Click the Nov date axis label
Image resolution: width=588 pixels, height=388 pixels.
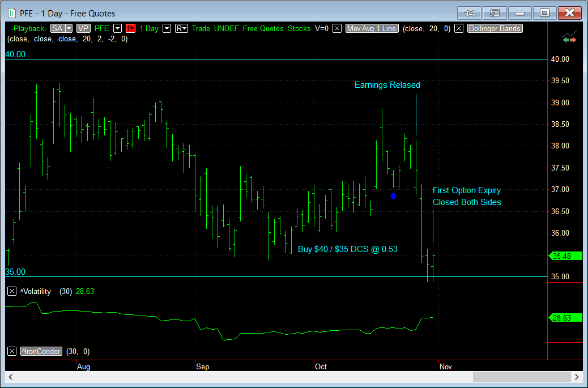point(445,366)
